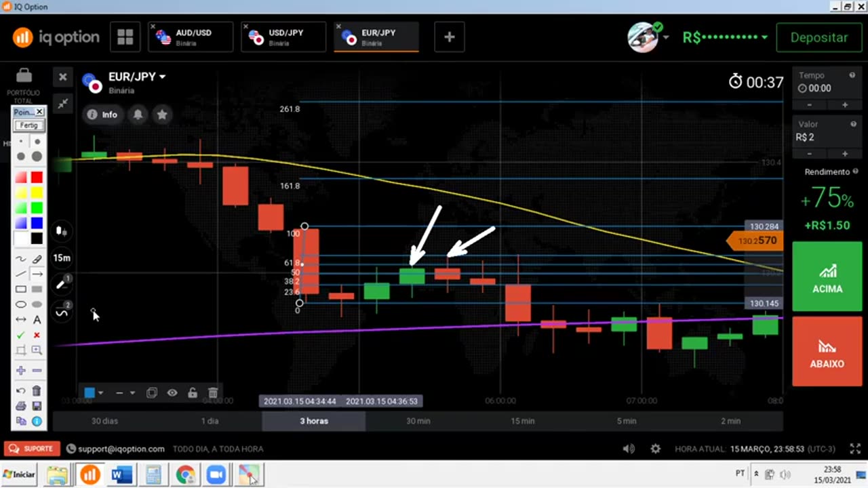Select the largest dot pen size

click(37, 157)
